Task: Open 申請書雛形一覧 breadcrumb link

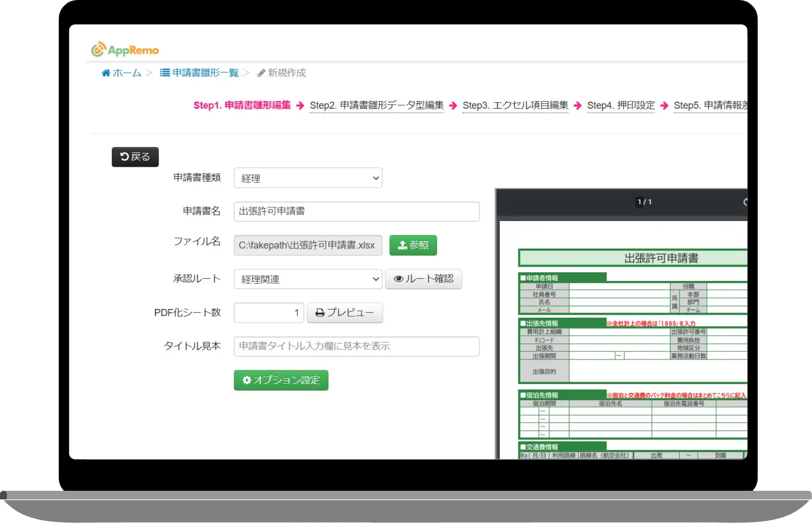Action: tap(199, 73)
